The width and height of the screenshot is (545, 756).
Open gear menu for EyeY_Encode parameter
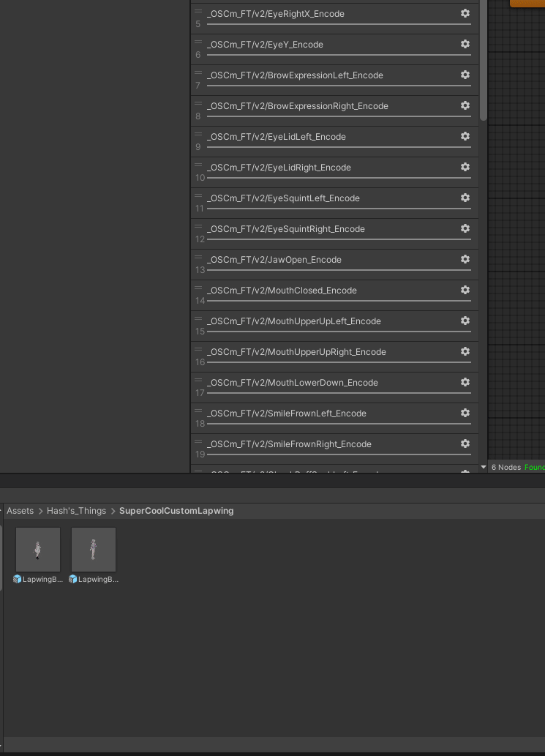tap(465, 45)
